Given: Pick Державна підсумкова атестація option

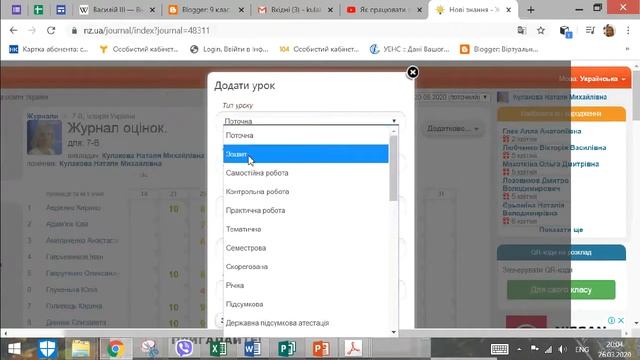Looking at the screenshot, I should 306,323.
